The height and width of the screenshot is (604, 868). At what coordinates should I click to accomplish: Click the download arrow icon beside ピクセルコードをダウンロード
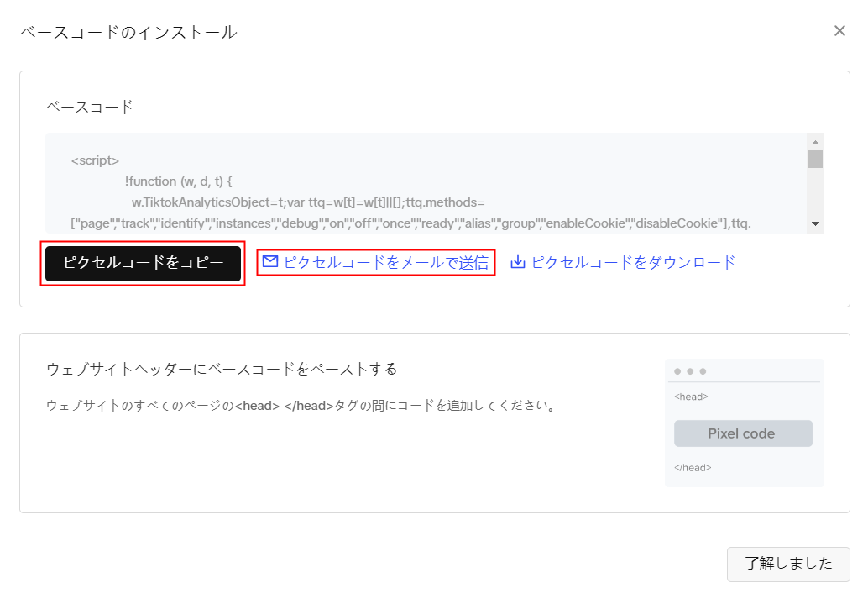[518, 262]
